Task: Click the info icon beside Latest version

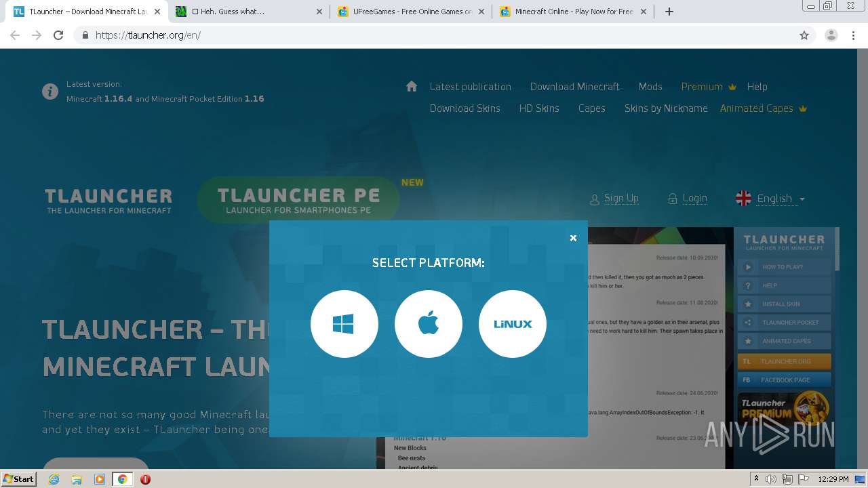Action: [50, 91]
